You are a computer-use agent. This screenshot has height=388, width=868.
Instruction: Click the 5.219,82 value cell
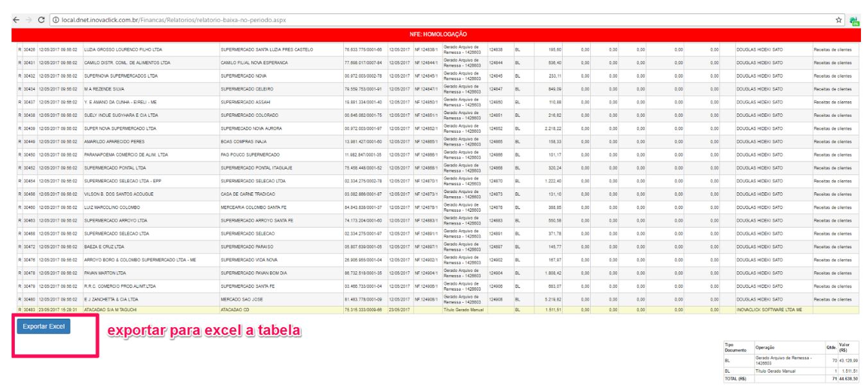pos(550,299)
